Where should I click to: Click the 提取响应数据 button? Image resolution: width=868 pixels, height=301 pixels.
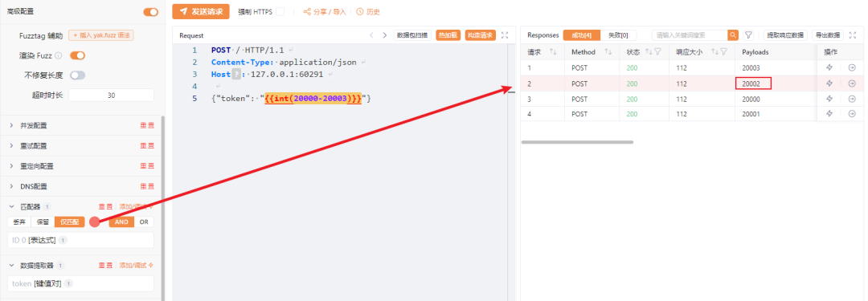[x=785, y=35]
